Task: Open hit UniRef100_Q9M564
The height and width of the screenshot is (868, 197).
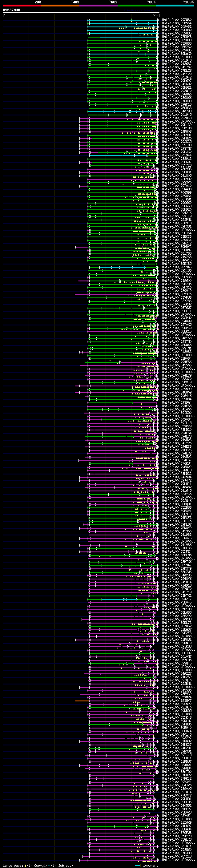Action: 177,24
